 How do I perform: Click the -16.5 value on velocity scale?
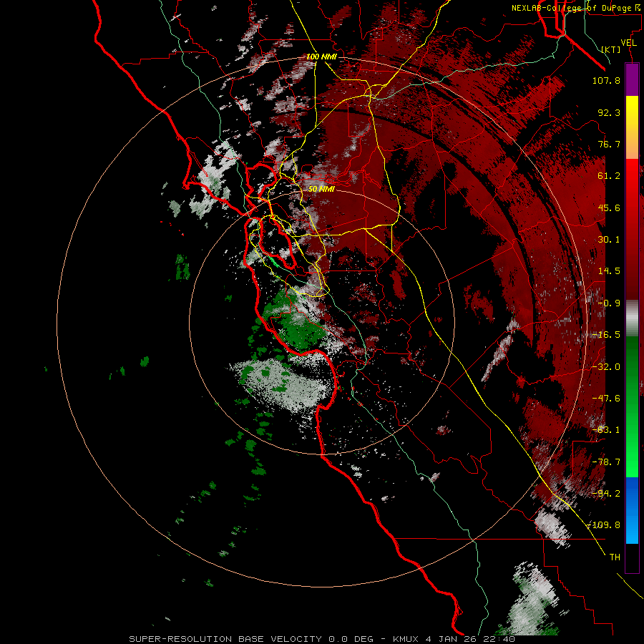click(606, 335)
